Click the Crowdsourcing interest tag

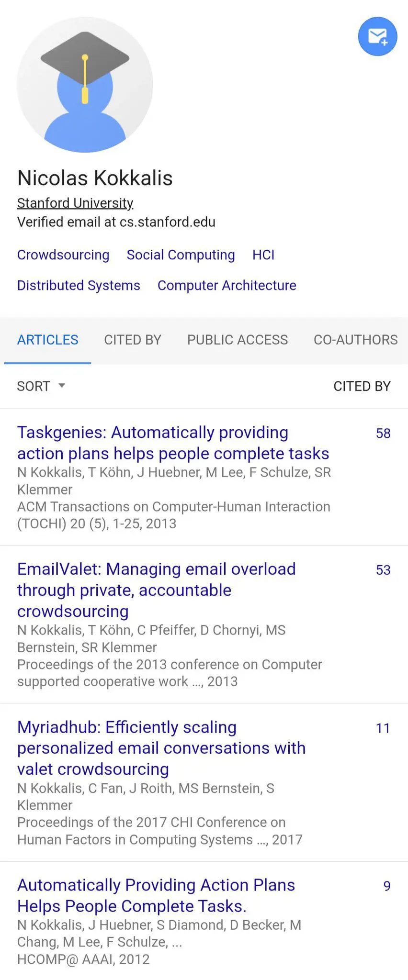63,255
